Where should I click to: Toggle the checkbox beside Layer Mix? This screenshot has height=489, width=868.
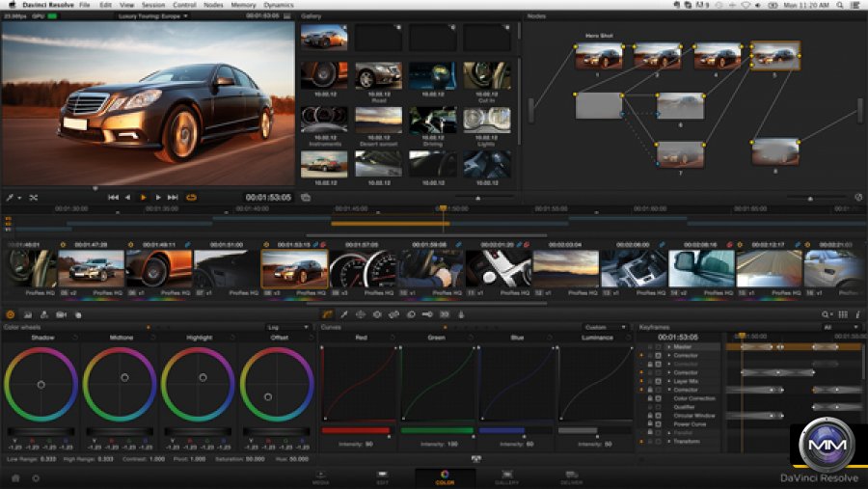coord(658,381)
